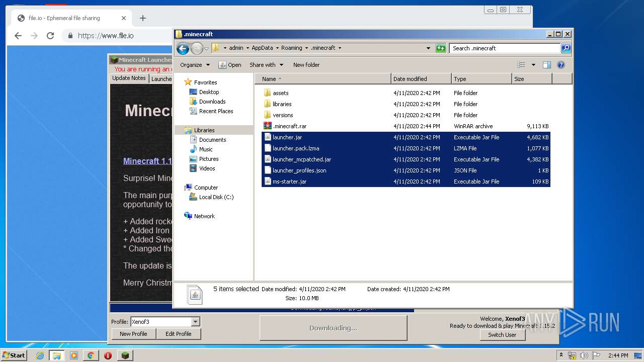The height and width of the screenshot is (362, 644).
Task: Open Music library
Action: click(x=206, y=149)
